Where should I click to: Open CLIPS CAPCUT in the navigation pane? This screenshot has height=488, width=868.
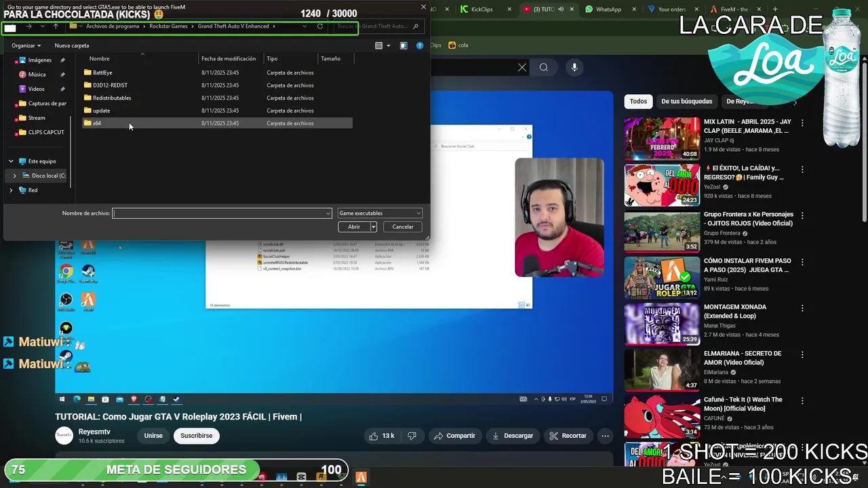click(x=41, y=132)
